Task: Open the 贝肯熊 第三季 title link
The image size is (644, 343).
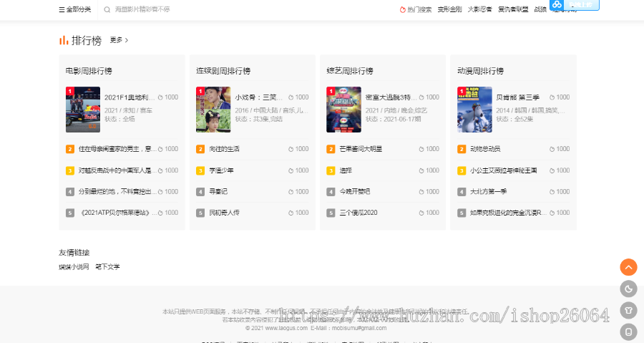Action: (517, 97)
